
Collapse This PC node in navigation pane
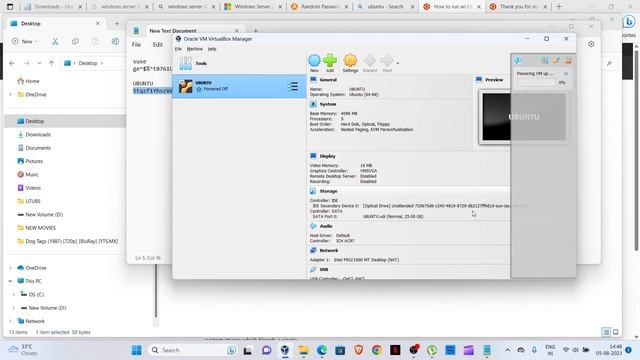coord(11,281)
